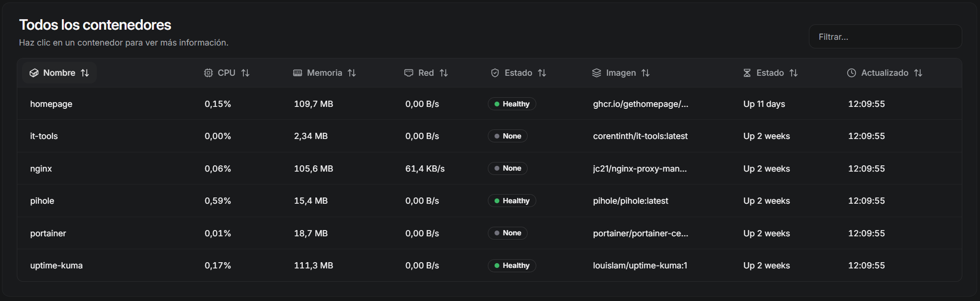Click the corentinth/it-tools:latest image text
This screenshot has width=980, height=301.
click(640, 136)
